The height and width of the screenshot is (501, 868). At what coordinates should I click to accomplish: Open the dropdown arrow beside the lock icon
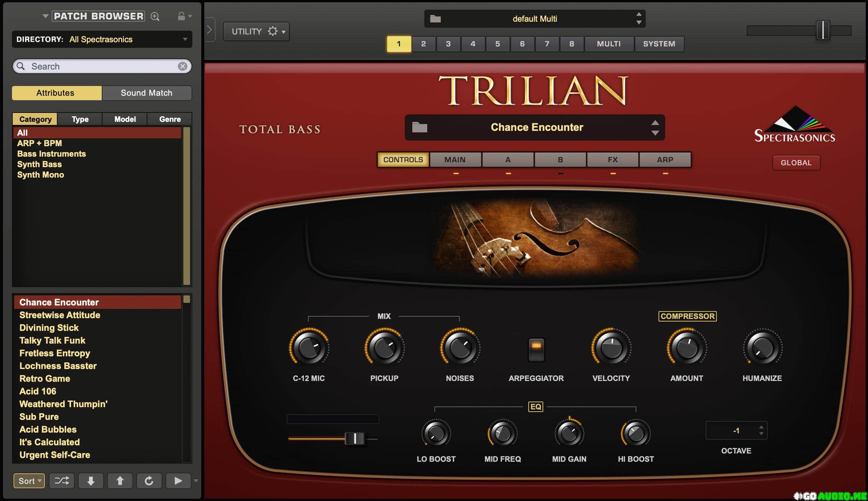click(x=190, y=16)
